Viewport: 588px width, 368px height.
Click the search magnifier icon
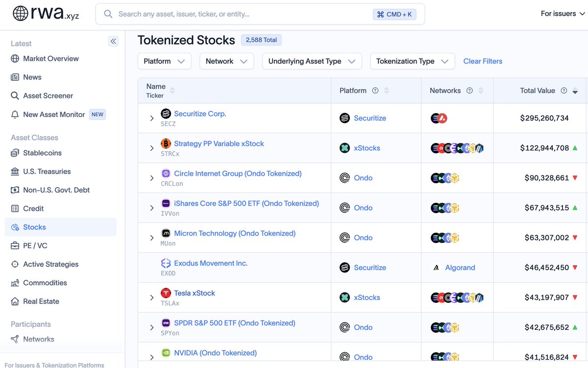pyautogui.click(x=108, y=14)
